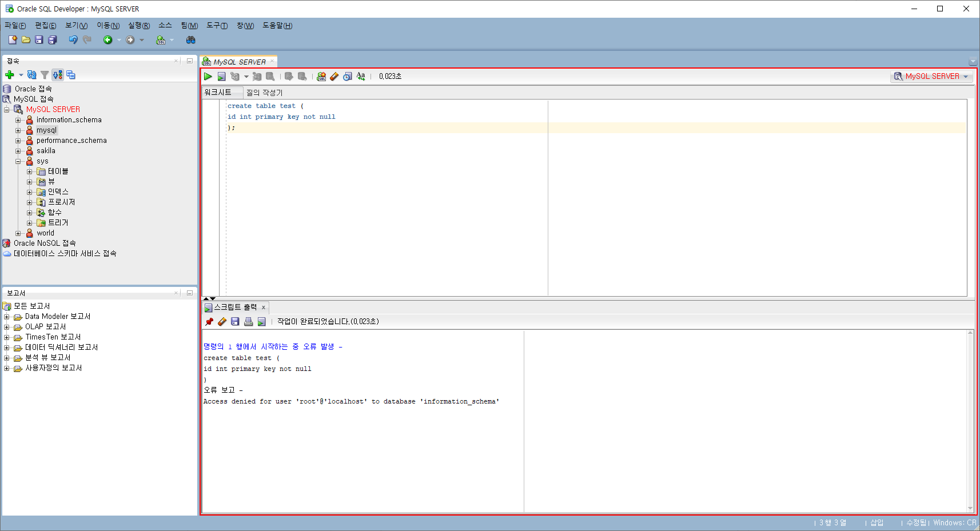Undo the last edit with the blue arrow

[x=73, y=40]
